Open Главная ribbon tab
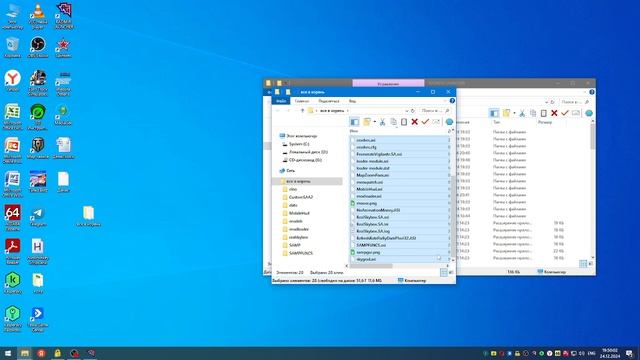The width and height of the screenshot is (640, 360). tap(302, 101)
